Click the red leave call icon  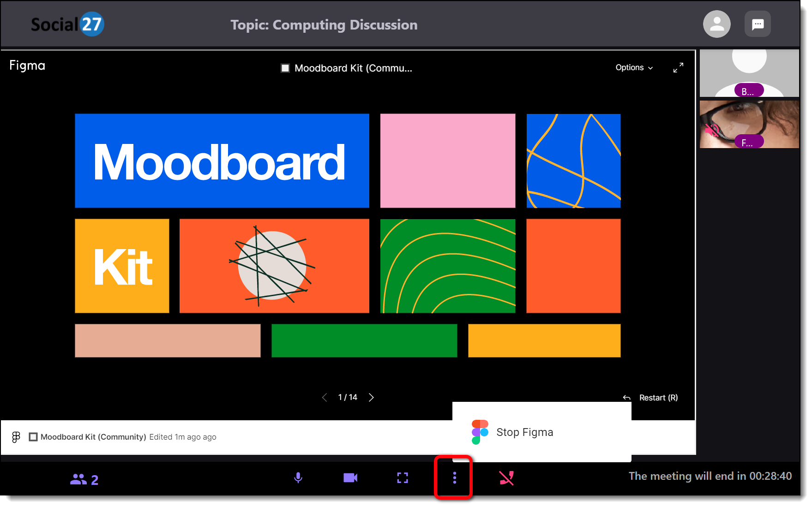click(x=506, y=478)
